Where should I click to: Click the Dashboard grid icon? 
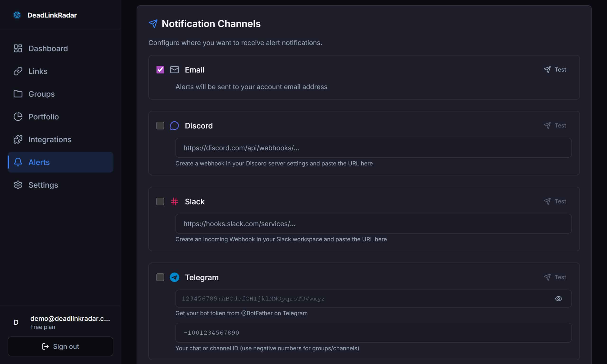click(18, 48)
